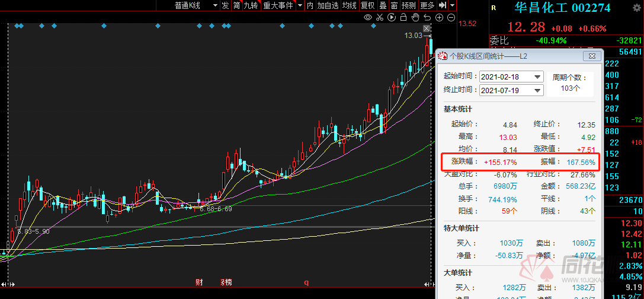Click the event diamond marker below the cursor-eye icon
Screen dimensions: 644x299
click(373, 26)
